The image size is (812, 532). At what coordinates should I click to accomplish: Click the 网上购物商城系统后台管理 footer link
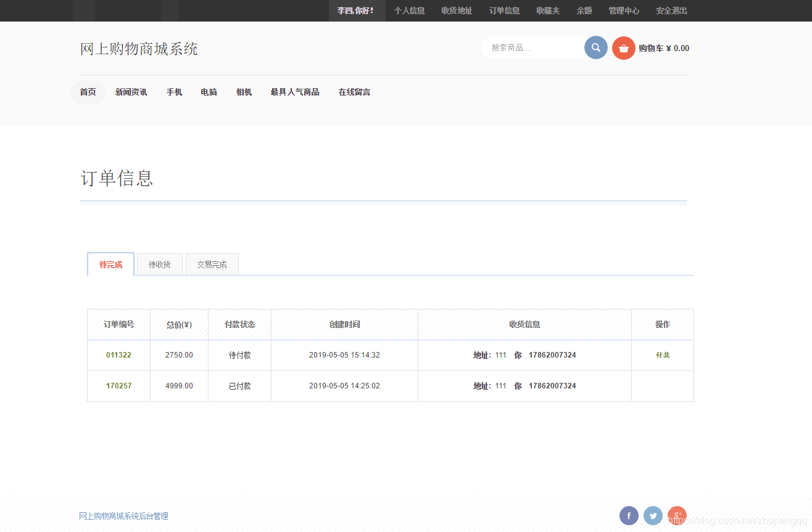pyautogui.click(x=123, y=516)
